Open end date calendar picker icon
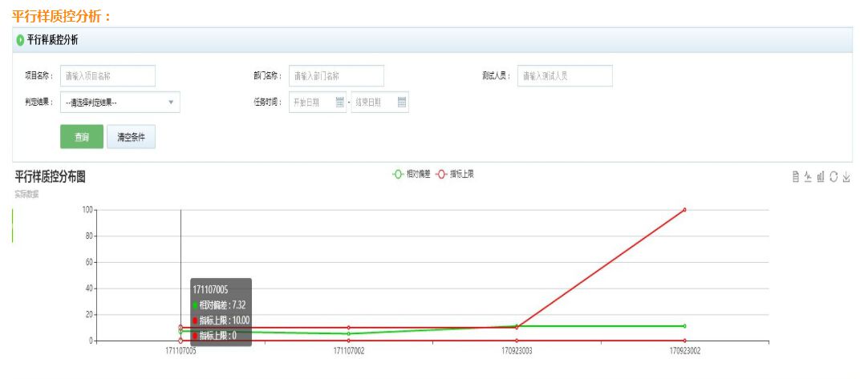The height and width of the screenshot is (379, 868). [x=402, y=103]
